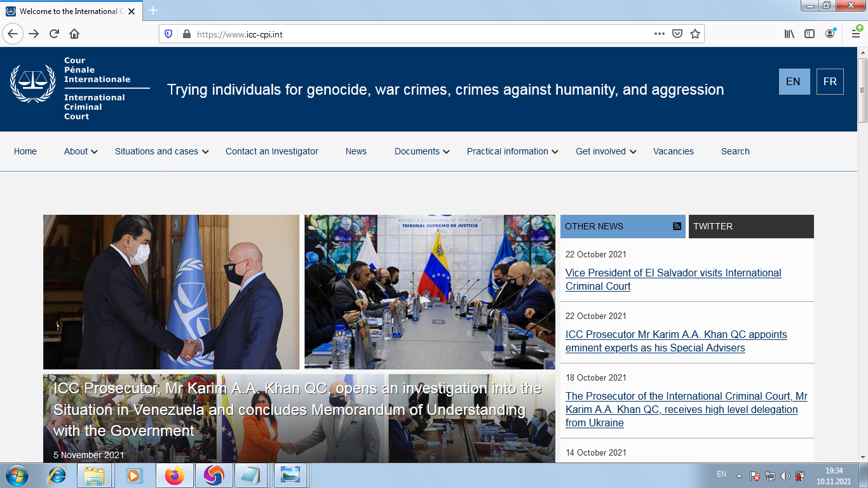Open the Situations and cases dropdown
Viewport: 868px width, 488px height.
157,151
